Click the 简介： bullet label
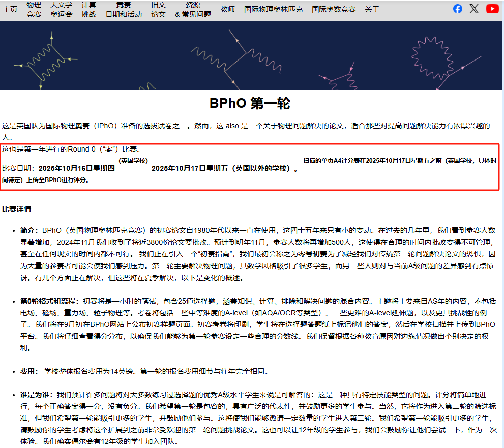Screen dimensions: 504x448 pyautogui.click(x=30, y=230)
